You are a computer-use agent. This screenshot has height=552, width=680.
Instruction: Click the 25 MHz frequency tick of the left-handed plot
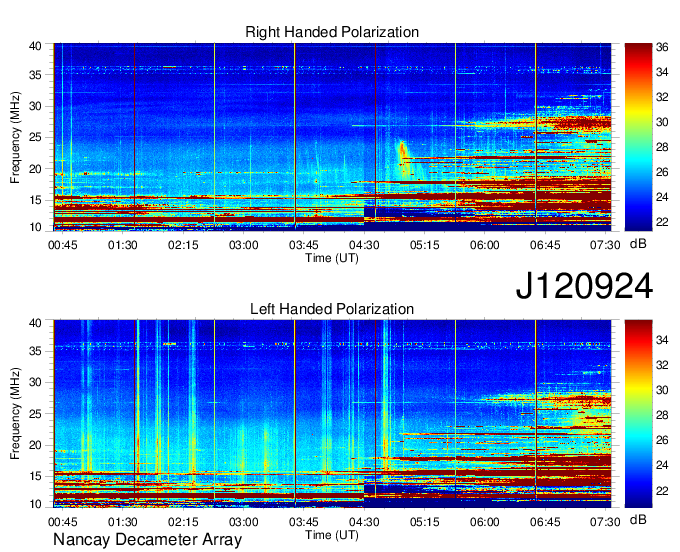[x=35, y=414]
